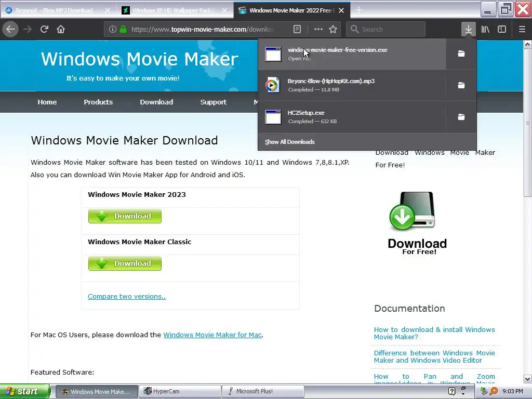The width and height of the screenshot is (532, 399).
Task: Click the forward navigation arrow
Action: point(28,29)
